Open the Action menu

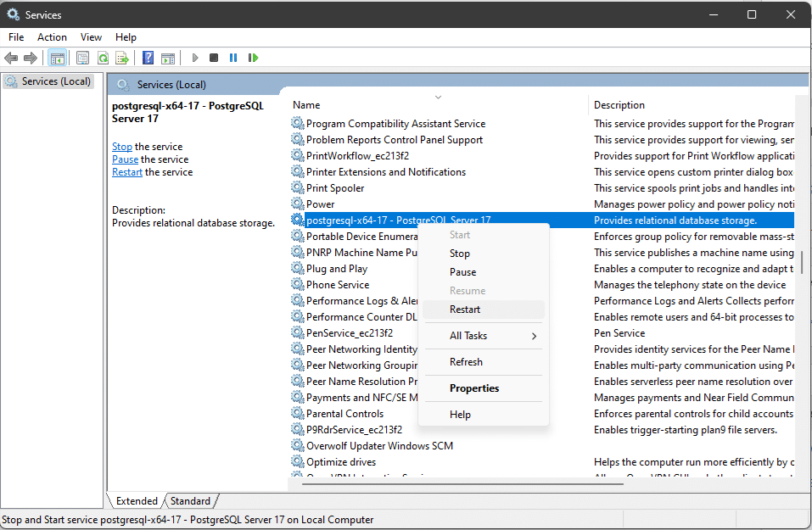coord(52,37)
